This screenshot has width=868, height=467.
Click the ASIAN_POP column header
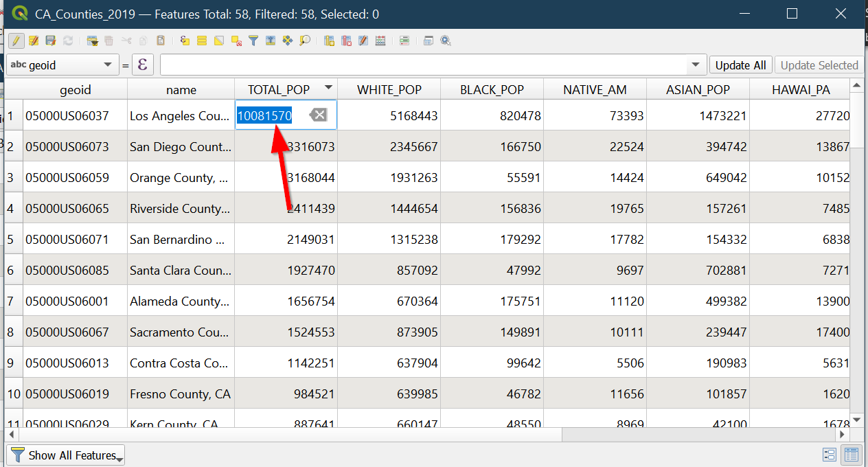(x=698, y=89)
